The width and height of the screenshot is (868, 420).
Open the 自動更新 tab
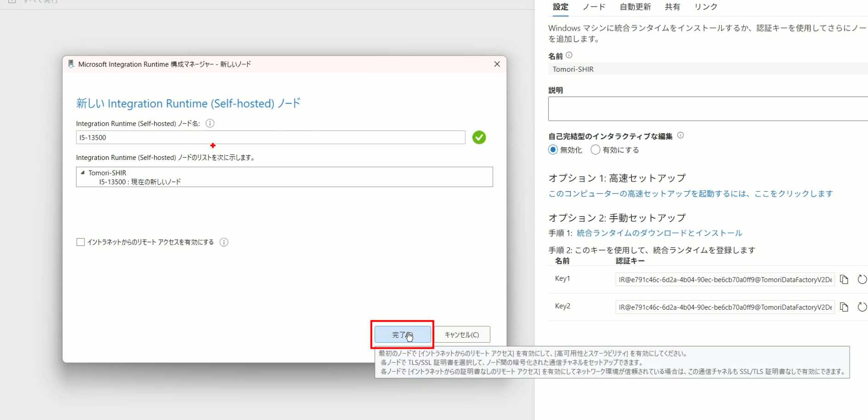[635, 7]
